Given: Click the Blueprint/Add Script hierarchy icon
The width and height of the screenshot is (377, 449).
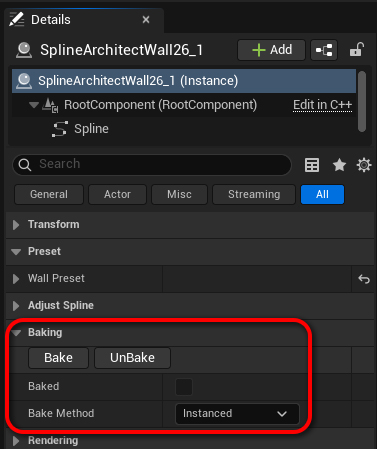Looking at the screenshot, I should (324, 50).
